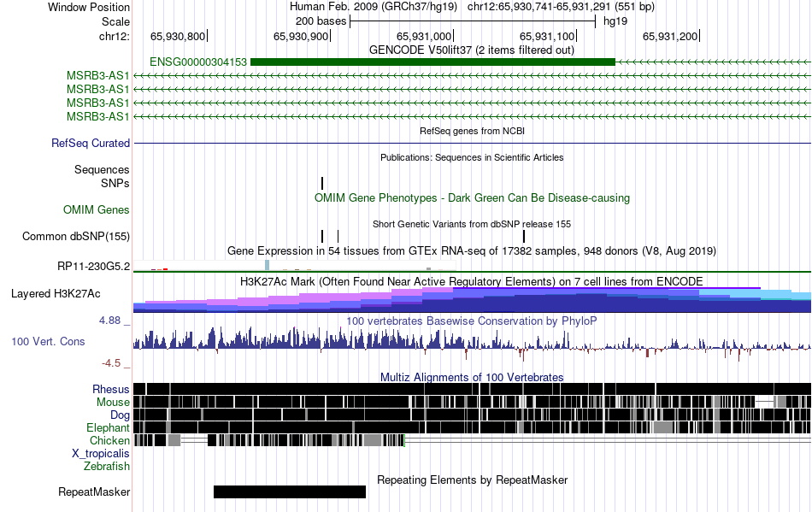Click the SNP marker in the Sequences SNPs track
812x512 pixels.
pyautogui.click(x=322, y=183)
